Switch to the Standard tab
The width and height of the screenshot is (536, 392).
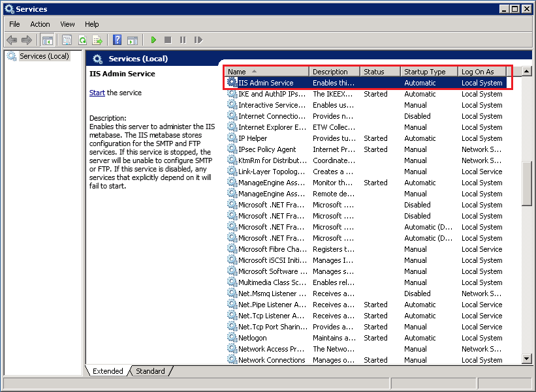coord(150,370)
